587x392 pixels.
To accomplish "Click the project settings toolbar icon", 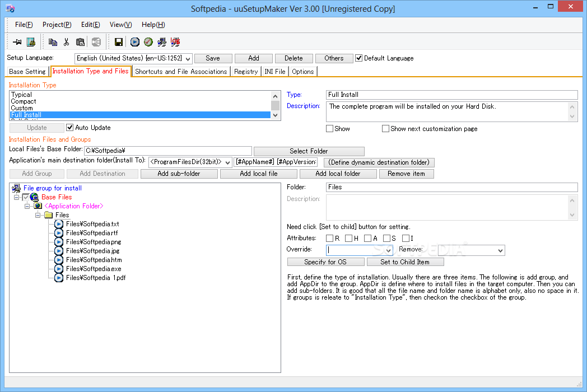I will [31, 42].
